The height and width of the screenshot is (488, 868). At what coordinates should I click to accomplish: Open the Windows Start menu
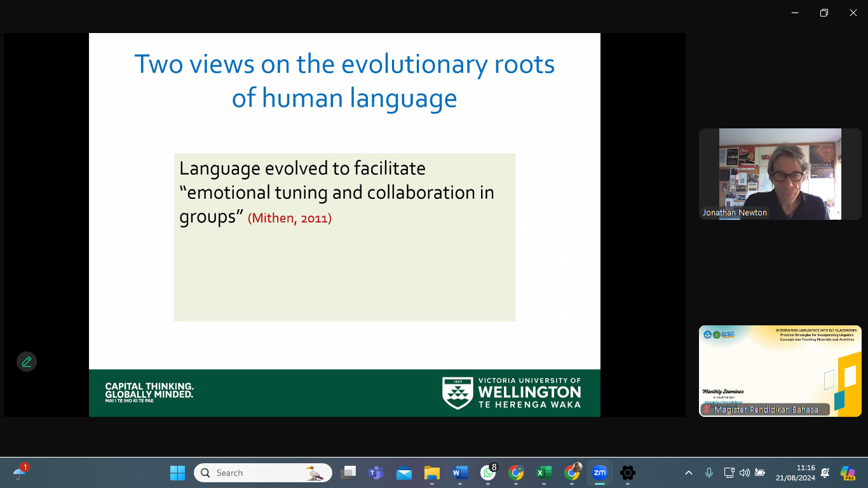(177, 473)
